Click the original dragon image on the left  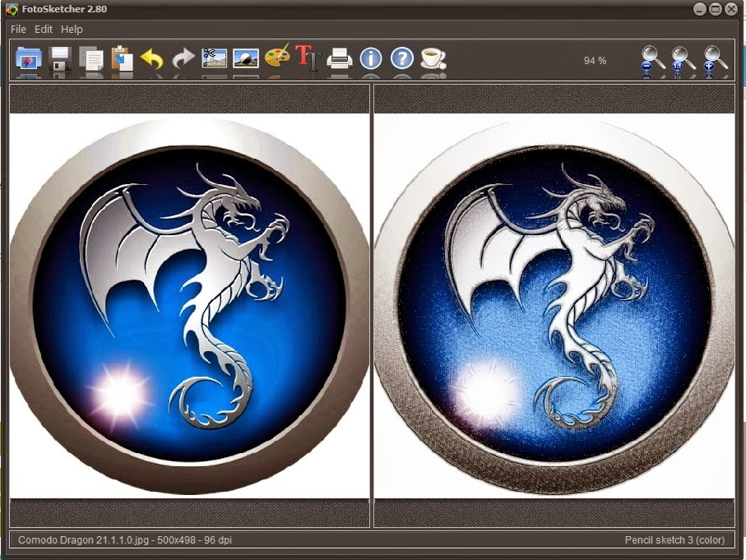189,306
